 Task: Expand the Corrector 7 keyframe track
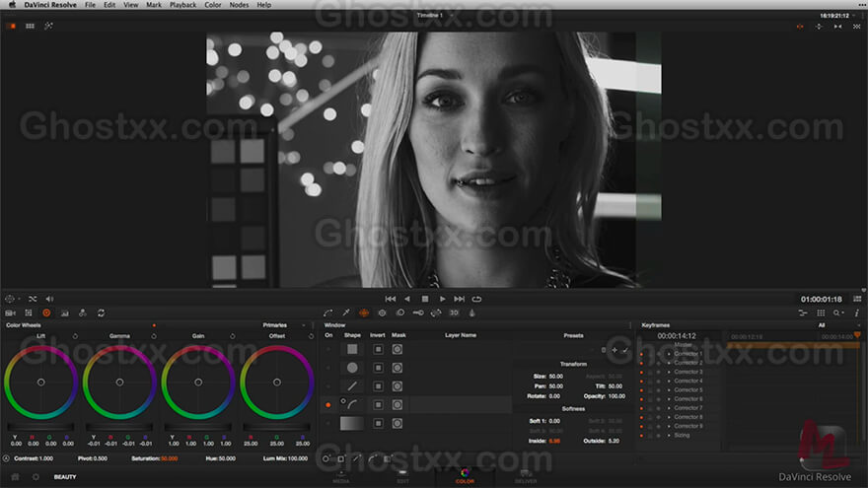669,408
